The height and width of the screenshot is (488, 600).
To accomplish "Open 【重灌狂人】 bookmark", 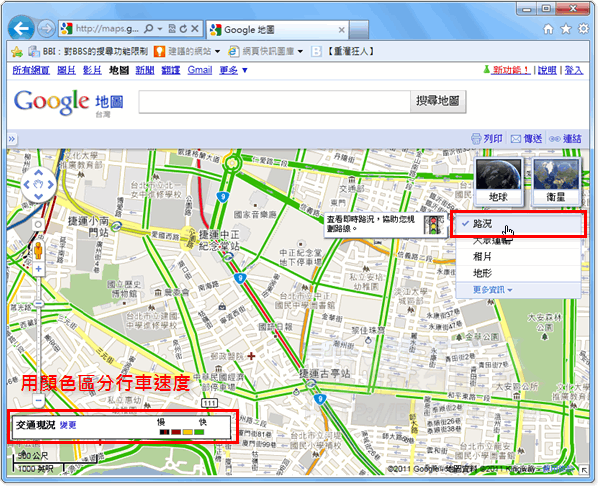I will (343, 51).
